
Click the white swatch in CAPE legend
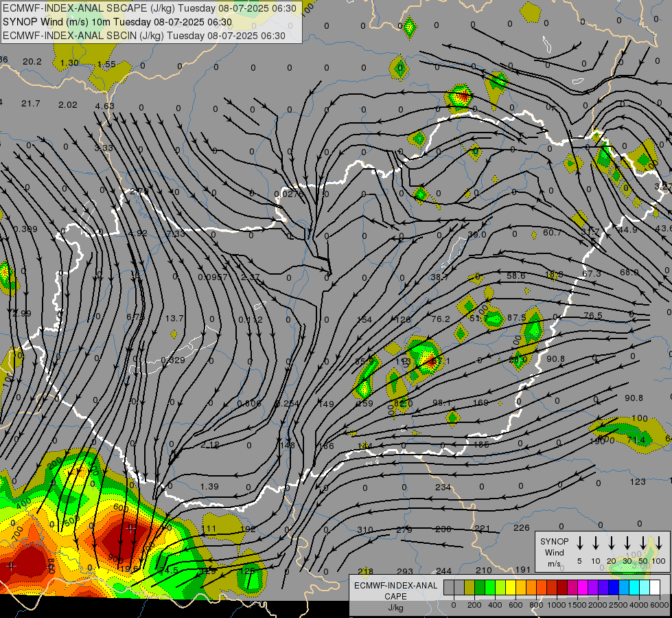(655, 588)
